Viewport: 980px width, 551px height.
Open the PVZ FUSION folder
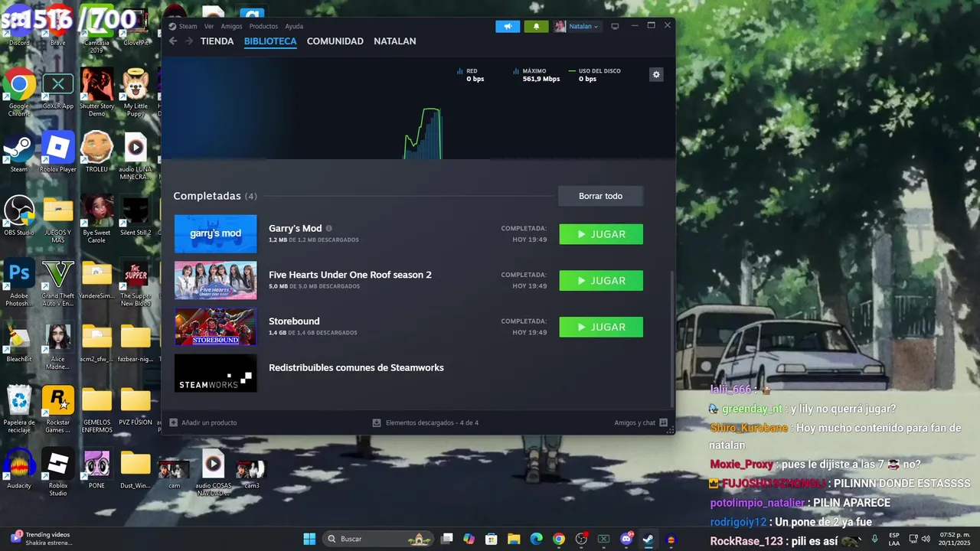point(136,406)
